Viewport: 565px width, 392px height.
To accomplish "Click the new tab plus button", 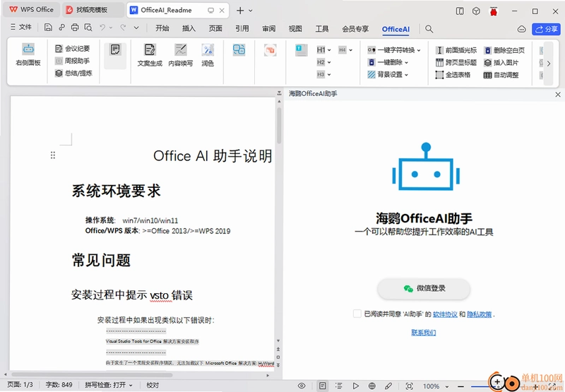I will (x=240, y=11).
